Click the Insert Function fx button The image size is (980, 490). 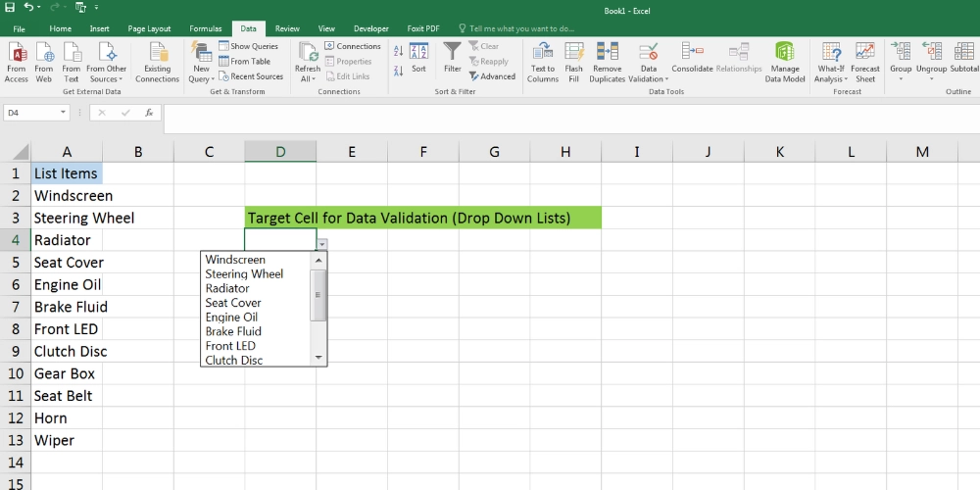(x=149, y=113)
